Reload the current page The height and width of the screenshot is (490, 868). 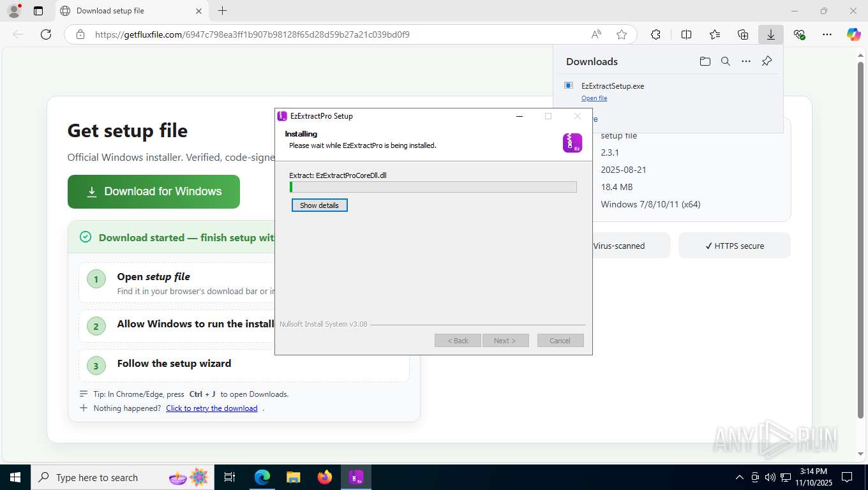pyautogui.click(x=46, y=34)
